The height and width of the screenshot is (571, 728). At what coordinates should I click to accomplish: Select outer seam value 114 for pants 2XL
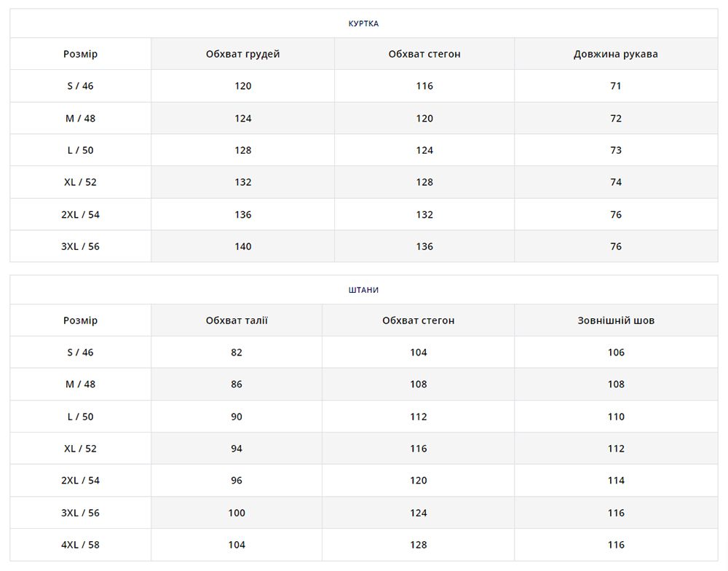point(615,481)
